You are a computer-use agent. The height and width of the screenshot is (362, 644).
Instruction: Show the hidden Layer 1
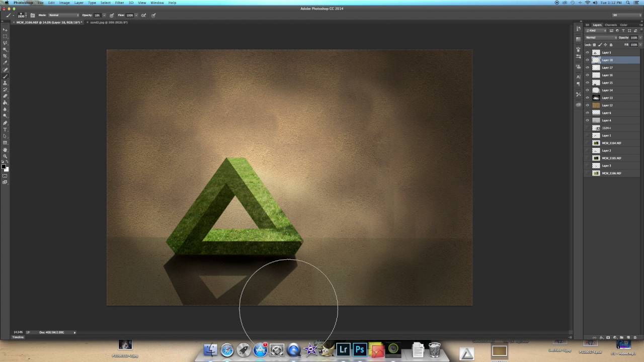point(587,135)
